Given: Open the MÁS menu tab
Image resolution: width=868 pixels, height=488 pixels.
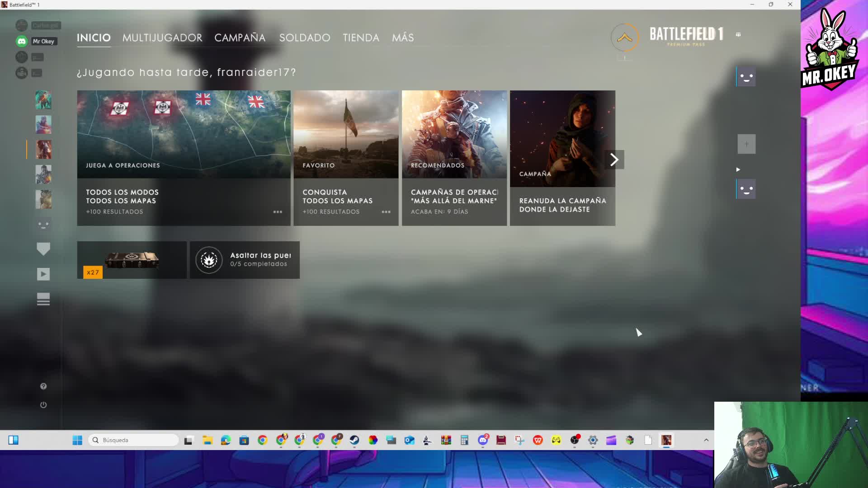Looking at the screenshot, I should [x=403, y=38].
